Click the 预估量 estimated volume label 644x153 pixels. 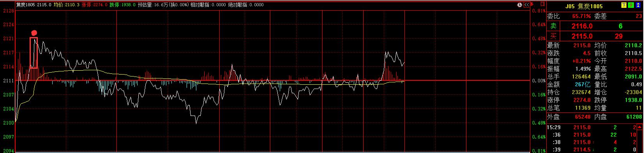(145, 5)
